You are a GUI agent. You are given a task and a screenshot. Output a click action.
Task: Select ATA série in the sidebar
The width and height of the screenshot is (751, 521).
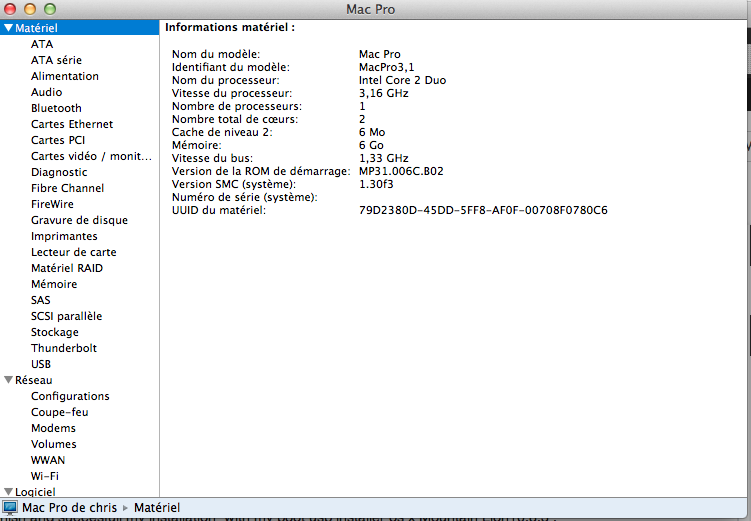[56, 60]
